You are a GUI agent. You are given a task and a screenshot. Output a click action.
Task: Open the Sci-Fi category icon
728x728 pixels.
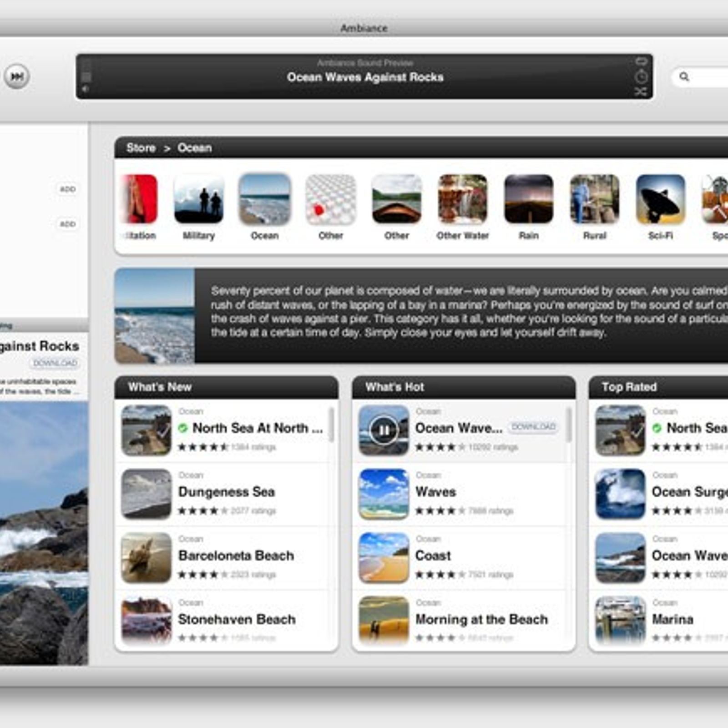(661, 199)
